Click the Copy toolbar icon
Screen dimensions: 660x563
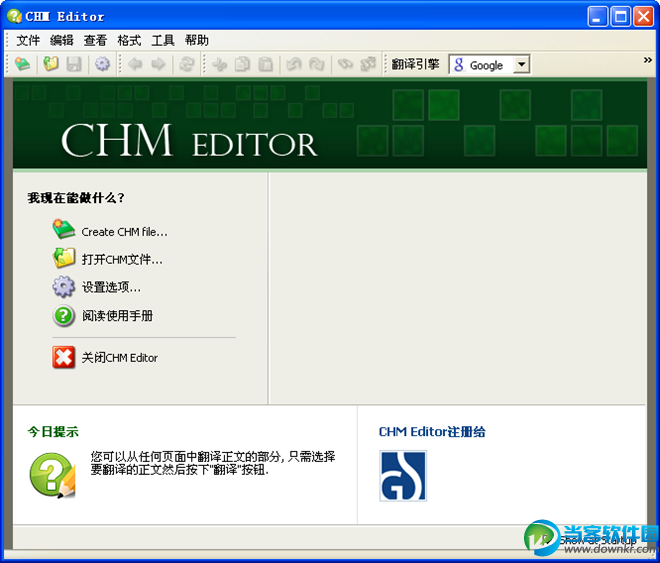pos(242,64)
